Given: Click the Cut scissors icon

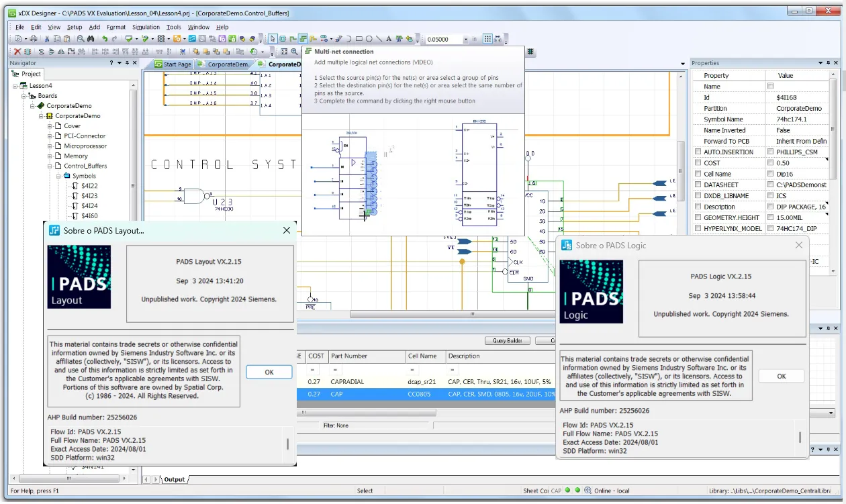Looking at the screenshot, I should pos(47,39).
